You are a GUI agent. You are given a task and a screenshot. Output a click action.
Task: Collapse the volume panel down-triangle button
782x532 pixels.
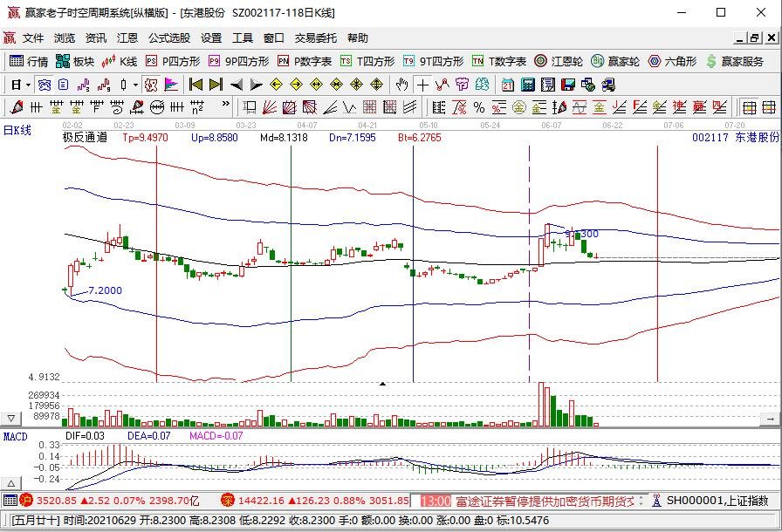click(x=11, y=419)
